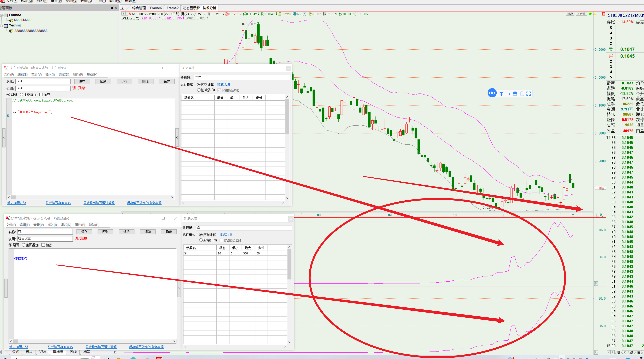Click the red split-panel icon beside quote panel
Viewport: 644px width, 359px height.
click(603, 14)
